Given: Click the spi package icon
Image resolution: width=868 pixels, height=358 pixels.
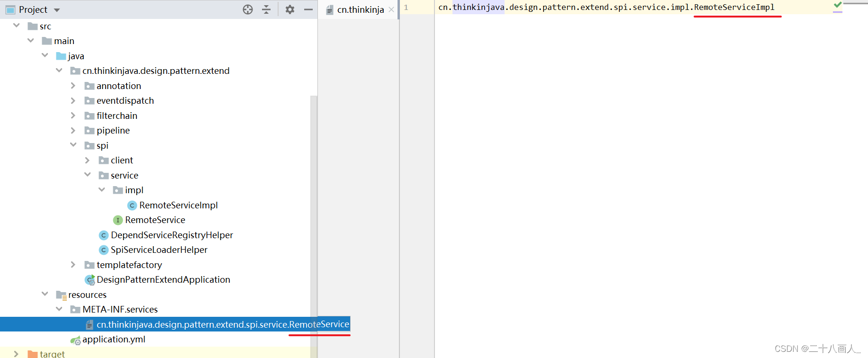Looking at the screenshot, I should (x=90, y=145).
